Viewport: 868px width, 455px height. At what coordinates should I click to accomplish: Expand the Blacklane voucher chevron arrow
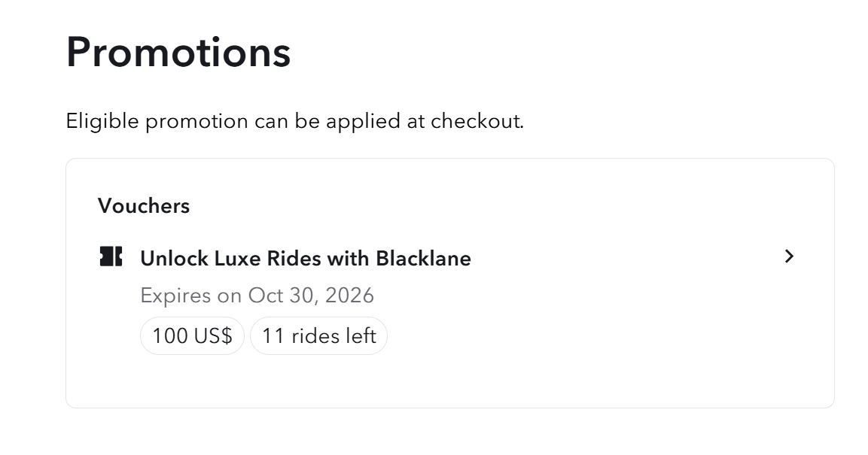pyautogui.click(x=789, y=257)
